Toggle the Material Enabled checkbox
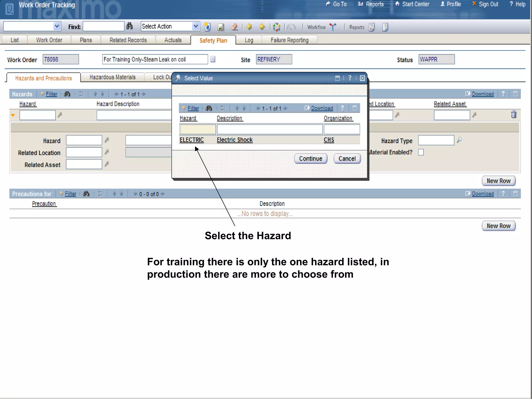 [421, 152]
